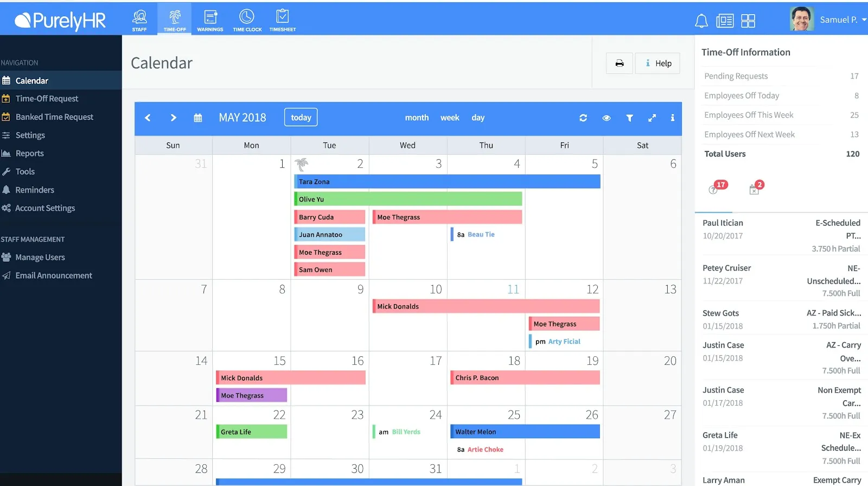Open the calendar filter funnel icon
This screenshot has height=486, width=868.
[629, 118]
